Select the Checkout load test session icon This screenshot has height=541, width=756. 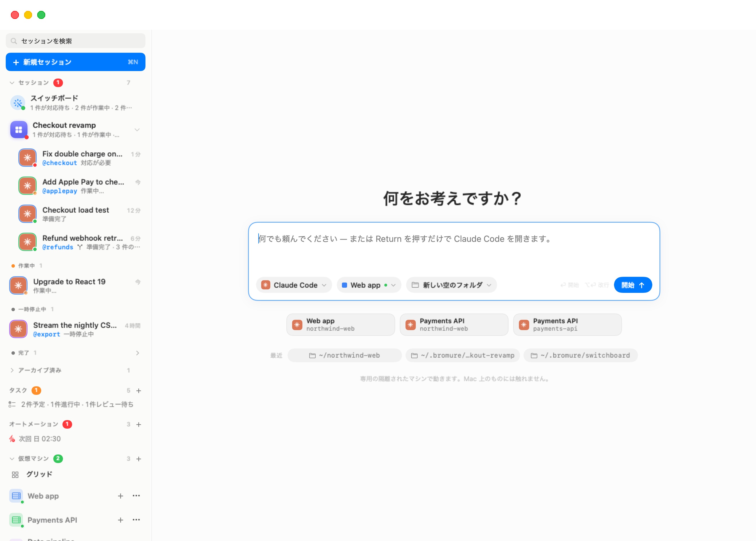click(27, 213)
